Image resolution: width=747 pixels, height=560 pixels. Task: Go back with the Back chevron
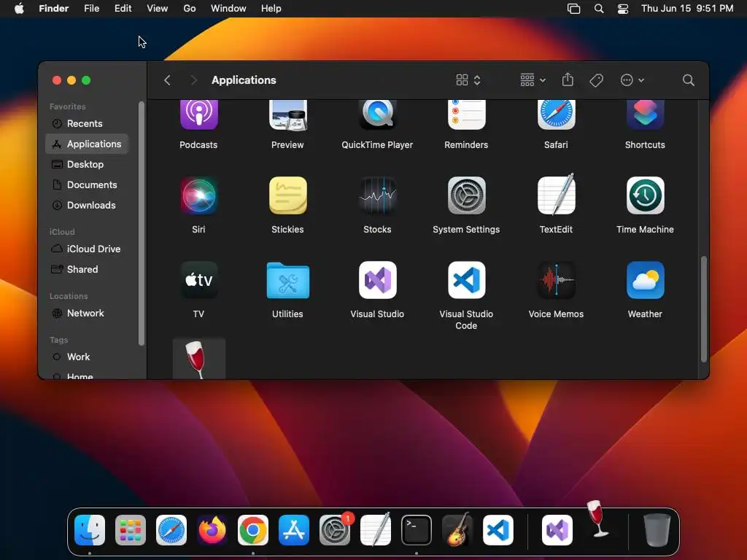(167, 80)
